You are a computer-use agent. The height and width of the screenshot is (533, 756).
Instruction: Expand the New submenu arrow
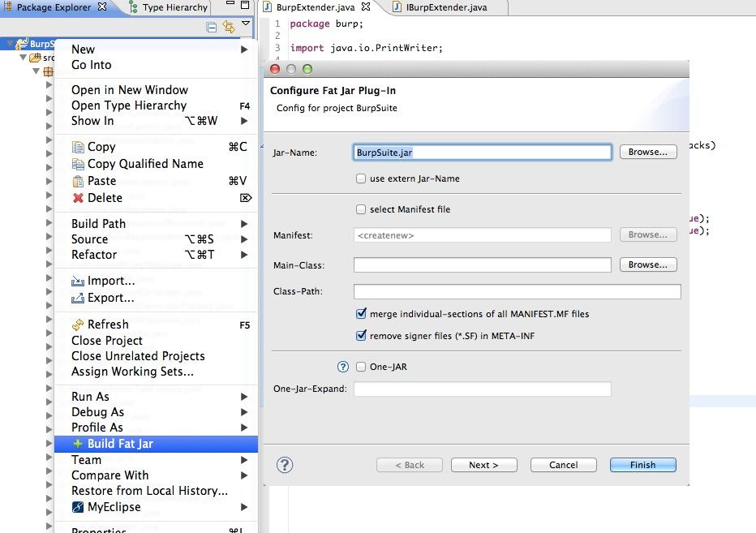point(244,49)
